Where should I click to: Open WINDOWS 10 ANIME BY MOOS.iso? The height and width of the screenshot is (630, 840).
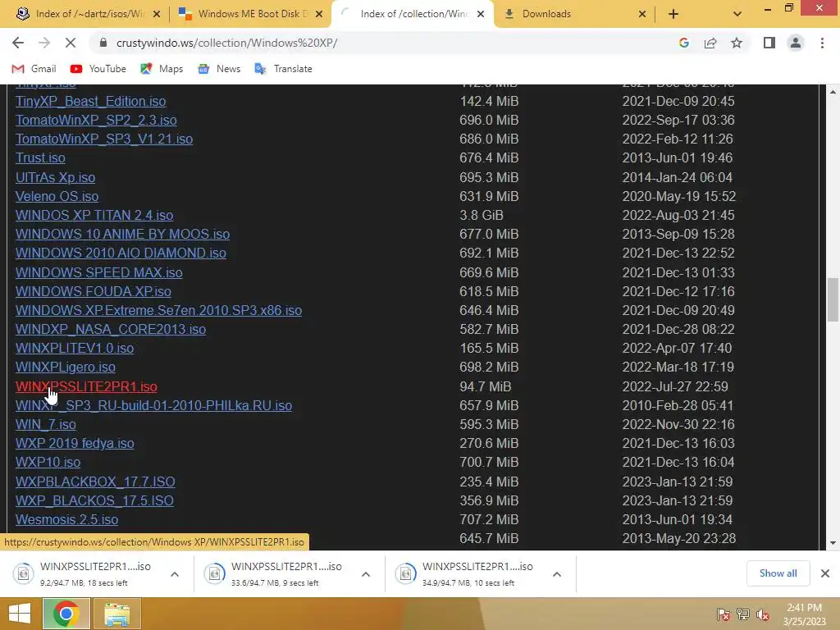click(123, 234)
